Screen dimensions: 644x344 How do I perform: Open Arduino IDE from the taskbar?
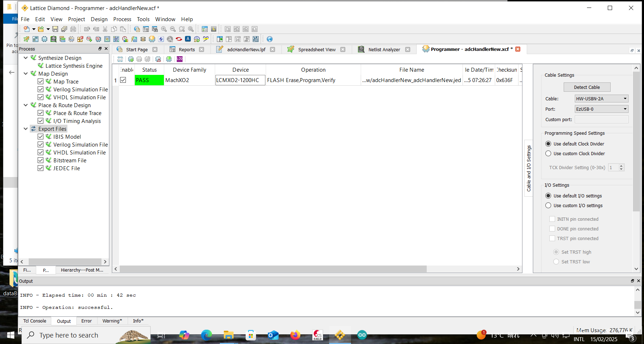362,335
